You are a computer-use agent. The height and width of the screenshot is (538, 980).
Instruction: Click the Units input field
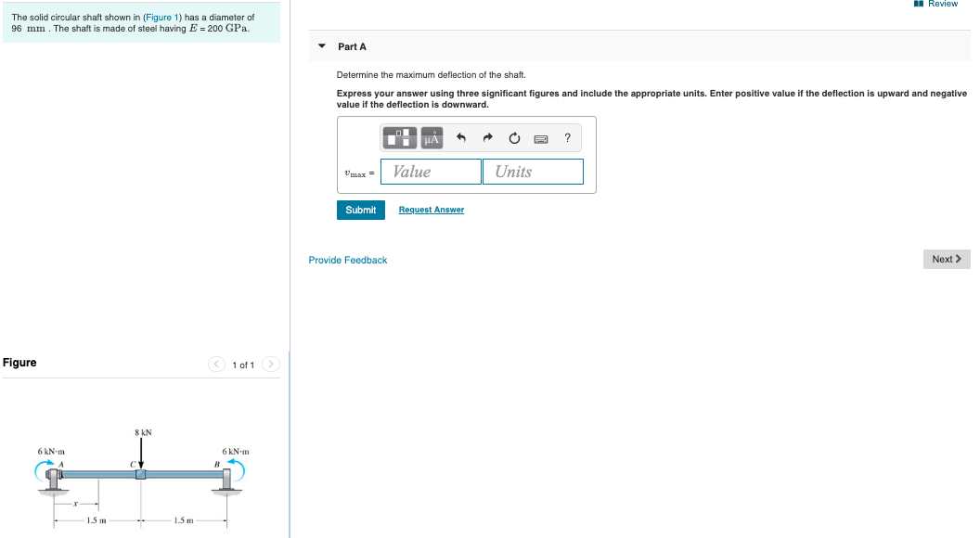tap(533, 172)
